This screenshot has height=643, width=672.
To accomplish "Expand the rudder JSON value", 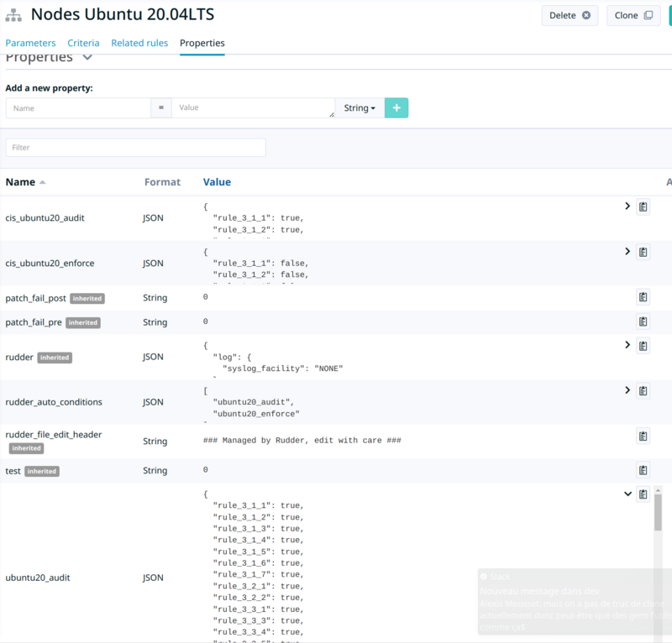I will tap(627, 345).
